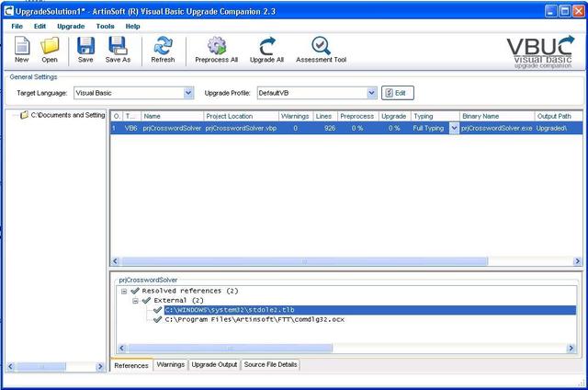
Task: Select the C:\Documents and Settings folder icon
Action: pyautogui.click(x=24, y=115)
